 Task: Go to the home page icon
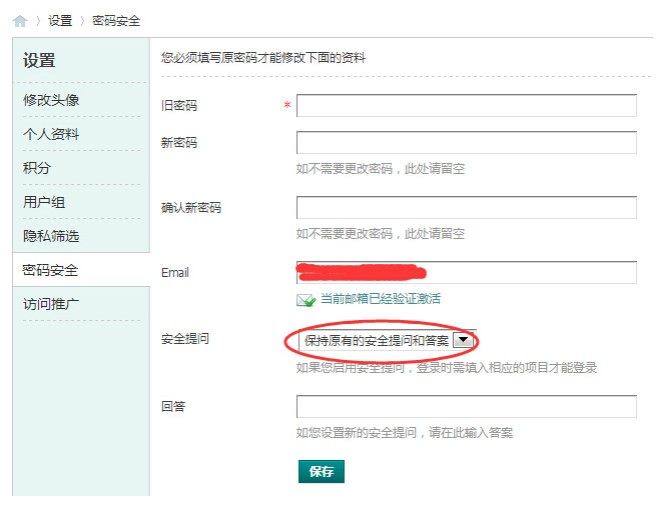tap(20, 21)
